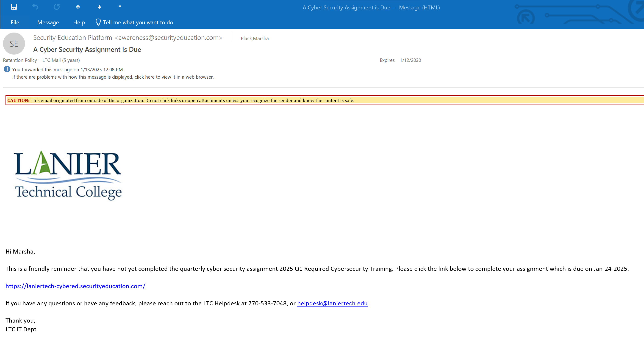Click the blue info icon beside forwarded notice

click(7, 69)
